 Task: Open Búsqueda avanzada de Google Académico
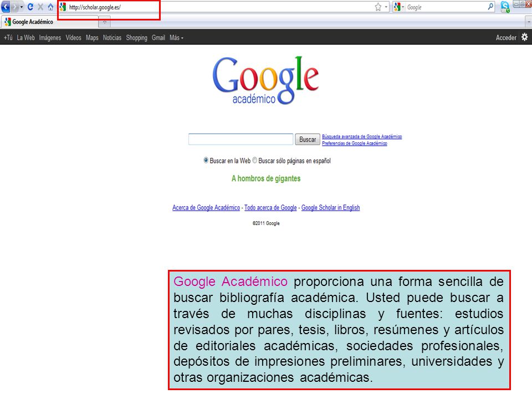click(x=362, y=136)
